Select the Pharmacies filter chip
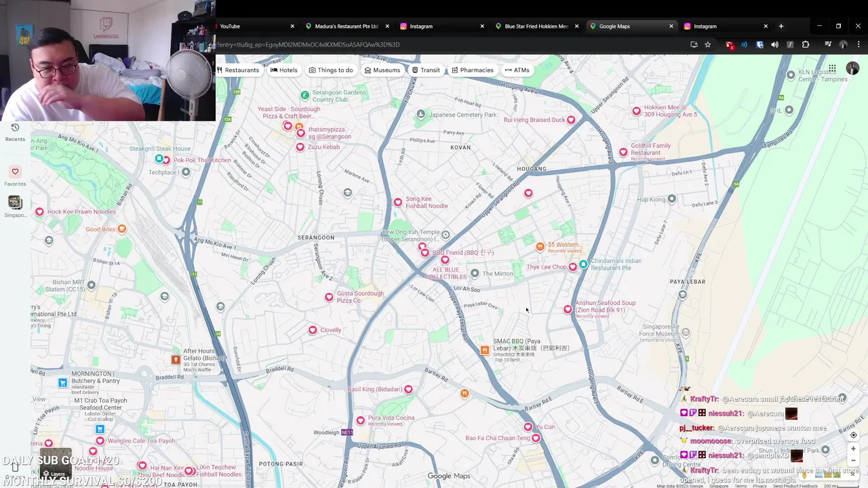Screen dimensions: 868x488 [x=472, y=70]
